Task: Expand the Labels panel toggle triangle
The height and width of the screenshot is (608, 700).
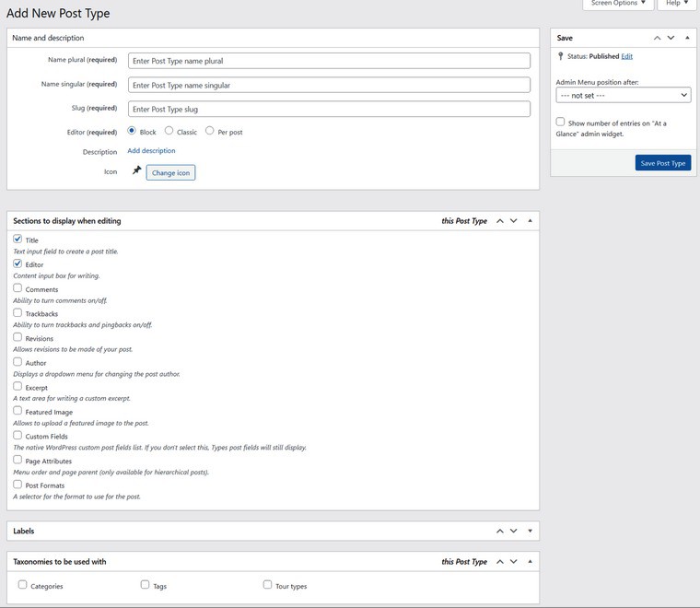Action: click(x=530, y=531)
